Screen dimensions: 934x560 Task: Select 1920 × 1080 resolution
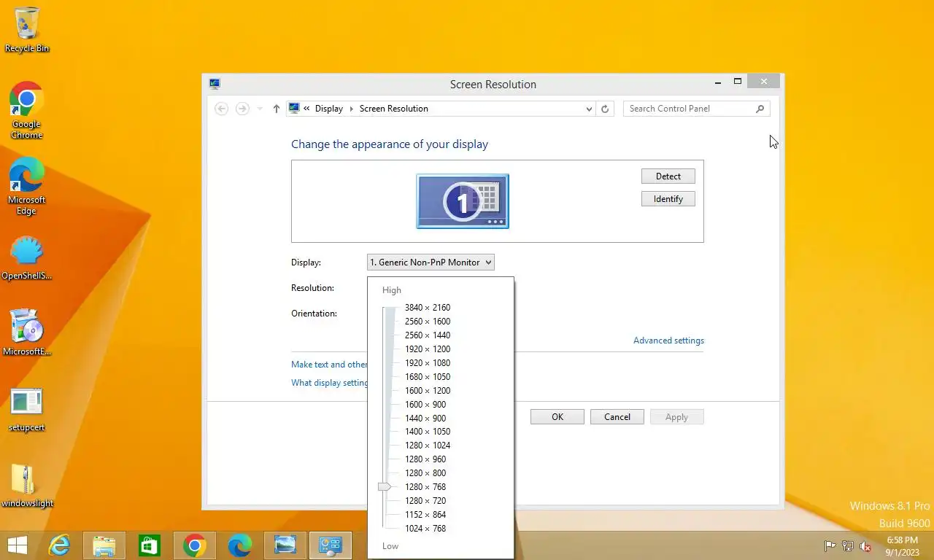[x=428, y=363]
